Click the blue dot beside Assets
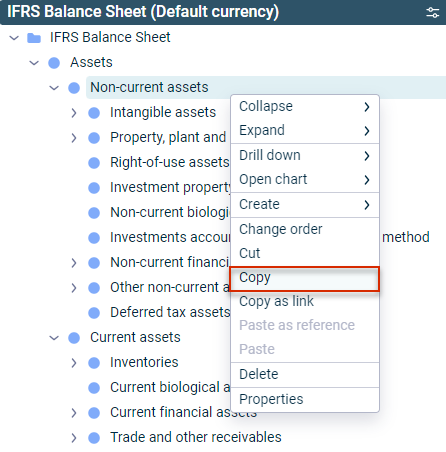 point(54,63)
